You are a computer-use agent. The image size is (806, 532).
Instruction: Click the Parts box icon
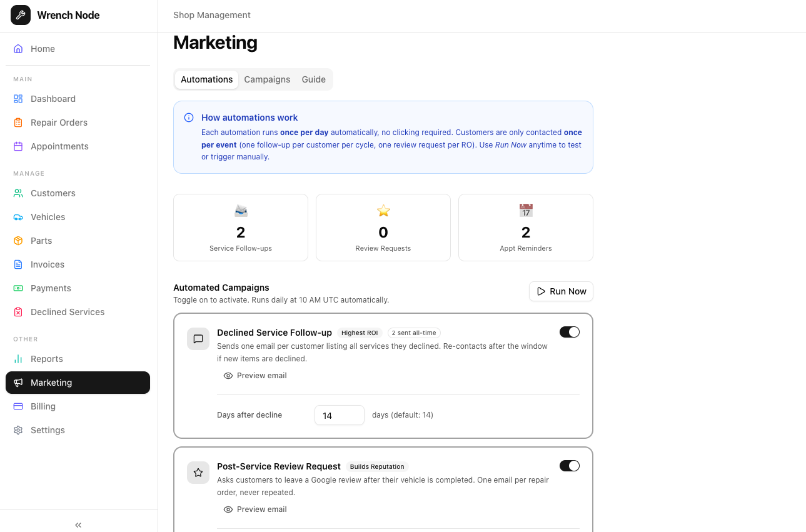[18, 241]
